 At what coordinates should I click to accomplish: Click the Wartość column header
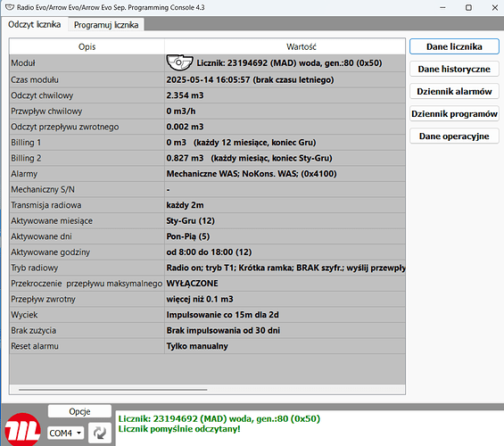pyautogui.click(x=302, y=46)
